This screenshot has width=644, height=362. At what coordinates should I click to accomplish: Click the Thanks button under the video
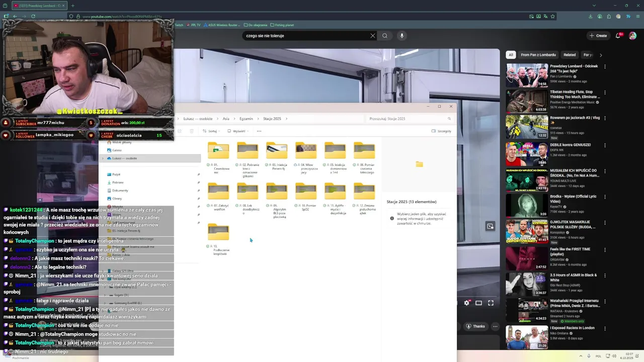click(475, 326)
